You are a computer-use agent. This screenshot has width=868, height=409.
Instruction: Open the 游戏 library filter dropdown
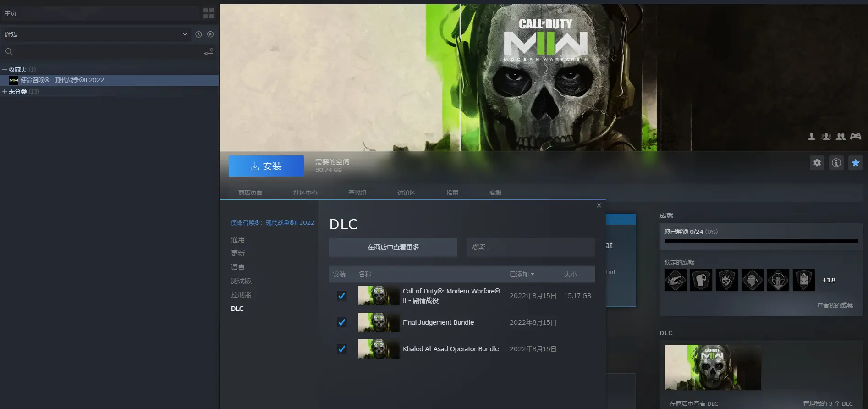pyautogui.click(x=96, y=34)
